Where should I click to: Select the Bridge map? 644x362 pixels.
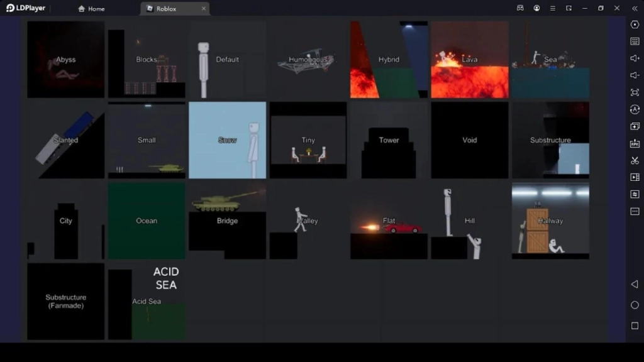(227, 221)
